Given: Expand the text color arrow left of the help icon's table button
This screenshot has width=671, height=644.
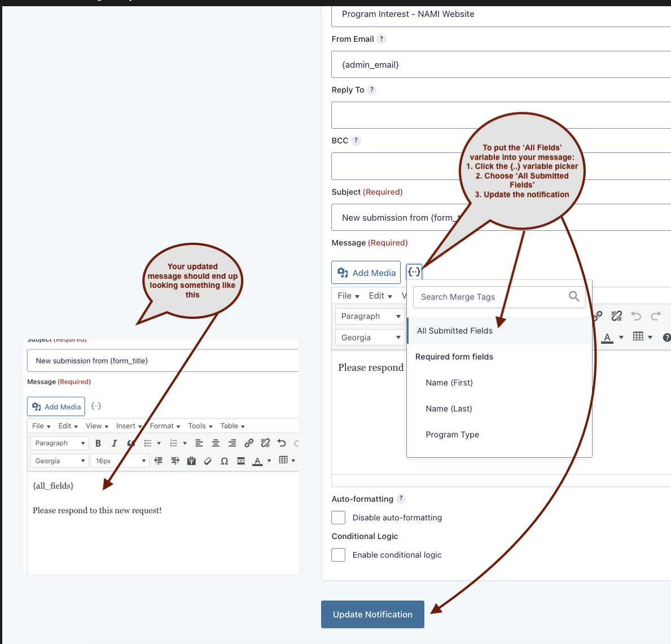Looking at the screenshot, I should pos(621,337).
